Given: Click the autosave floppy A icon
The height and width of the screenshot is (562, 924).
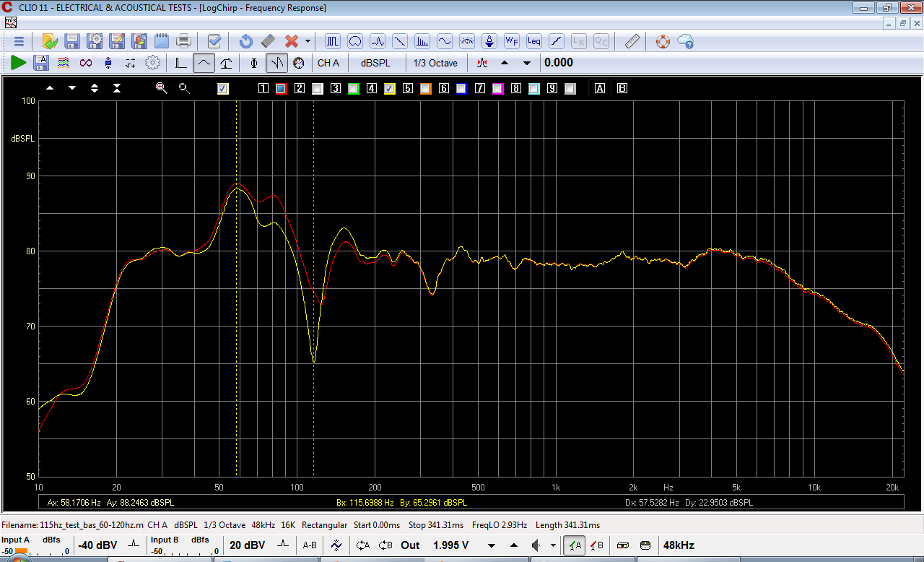Looking at the screenshot, I should click(41, 63).
